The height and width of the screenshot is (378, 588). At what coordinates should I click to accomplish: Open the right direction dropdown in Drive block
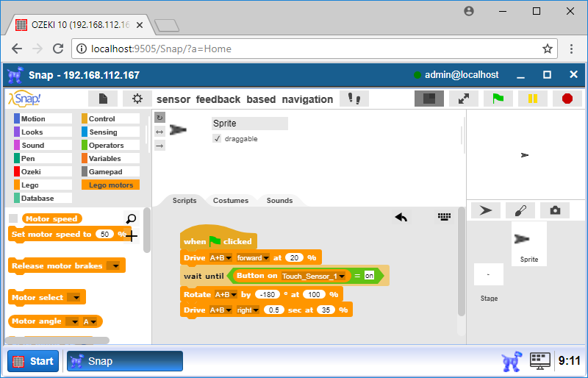[x=248, y=310]
